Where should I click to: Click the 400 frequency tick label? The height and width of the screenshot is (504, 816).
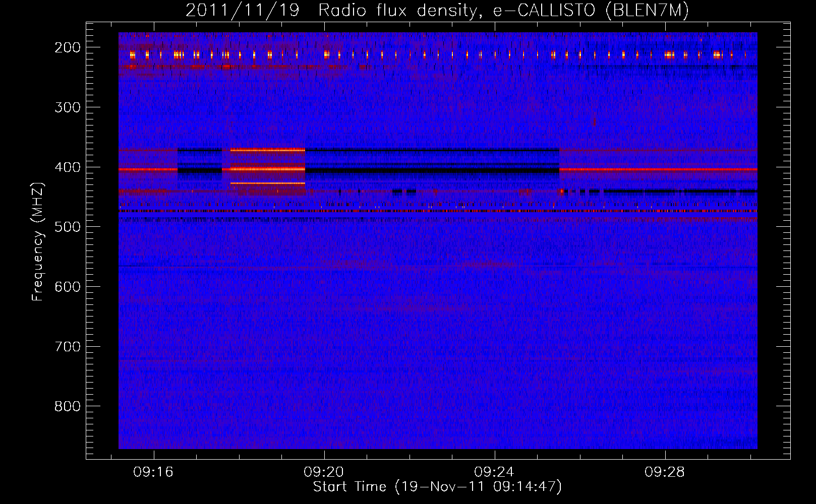tap(68, 167)
